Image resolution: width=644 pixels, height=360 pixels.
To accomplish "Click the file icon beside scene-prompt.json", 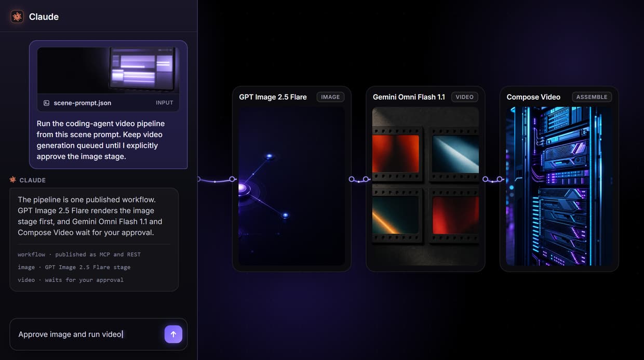I will tap(46, 103).
